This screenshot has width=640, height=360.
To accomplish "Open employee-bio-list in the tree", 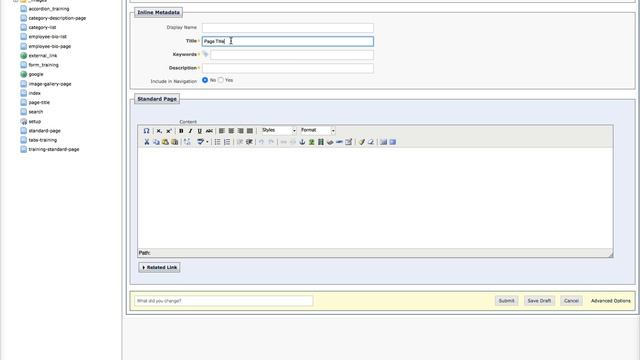I will point(47,37).
